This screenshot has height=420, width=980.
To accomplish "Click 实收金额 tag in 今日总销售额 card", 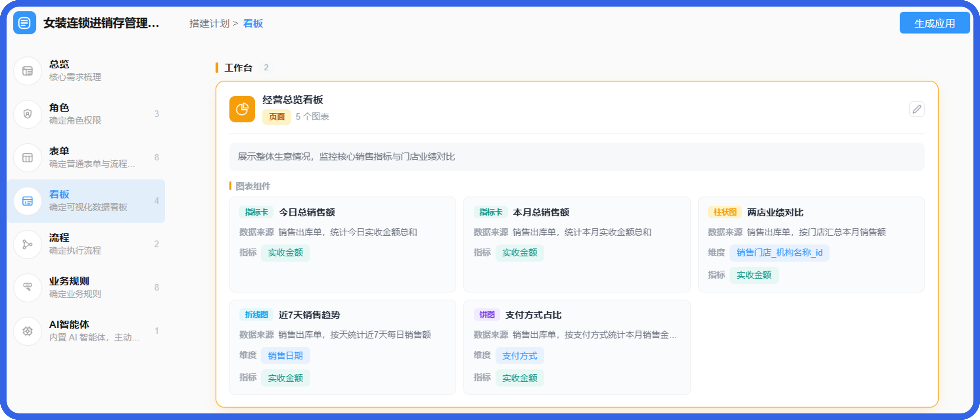I will pos(285,253).
